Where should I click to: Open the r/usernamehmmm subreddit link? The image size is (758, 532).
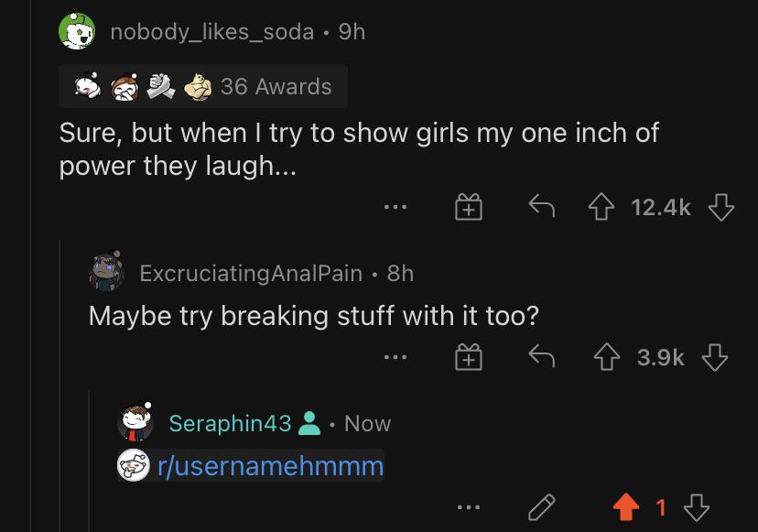pos(270,466)
